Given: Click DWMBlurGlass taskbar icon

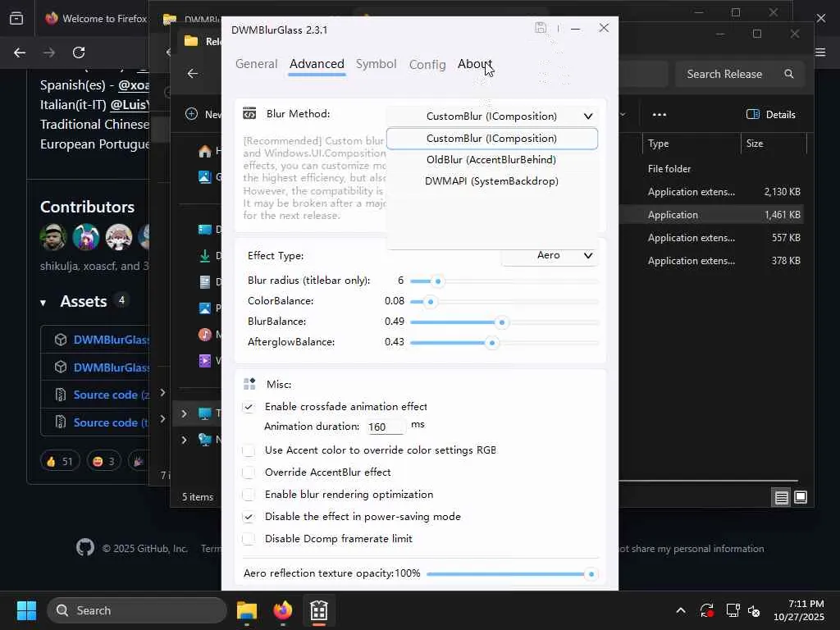Looking at the screenshot, I should pos(319,610).
